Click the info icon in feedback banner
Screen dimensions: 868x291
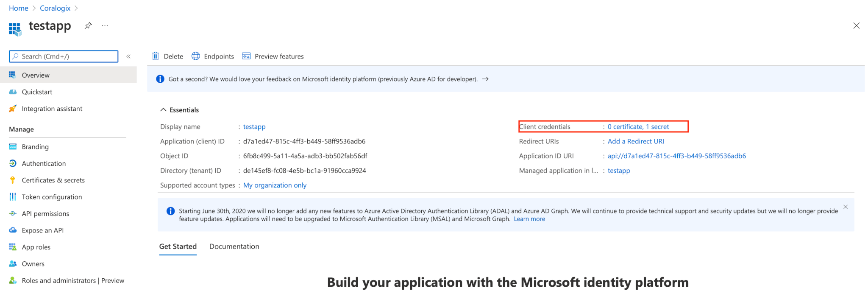(x=160, y=79)
